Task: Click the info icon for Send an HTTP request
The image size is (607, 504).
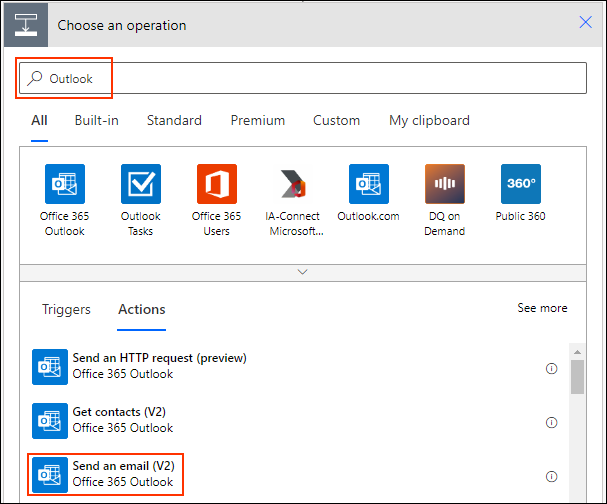Action: tap(551, 368)
